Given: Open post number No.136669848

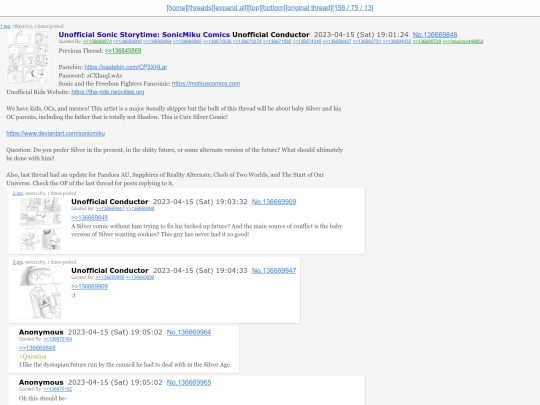Looking at the screenshot, I should (x=435, y=34).
